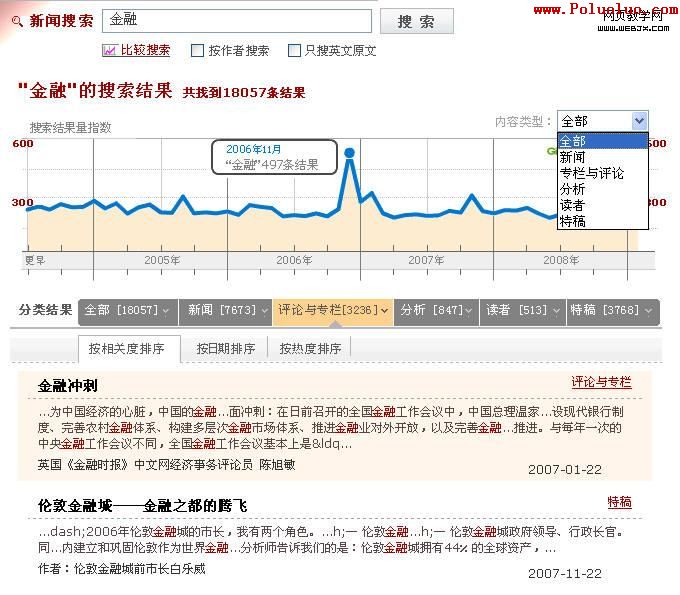
Task: Select the 分析 [847] category tab
Action: [x=436, y=311]
